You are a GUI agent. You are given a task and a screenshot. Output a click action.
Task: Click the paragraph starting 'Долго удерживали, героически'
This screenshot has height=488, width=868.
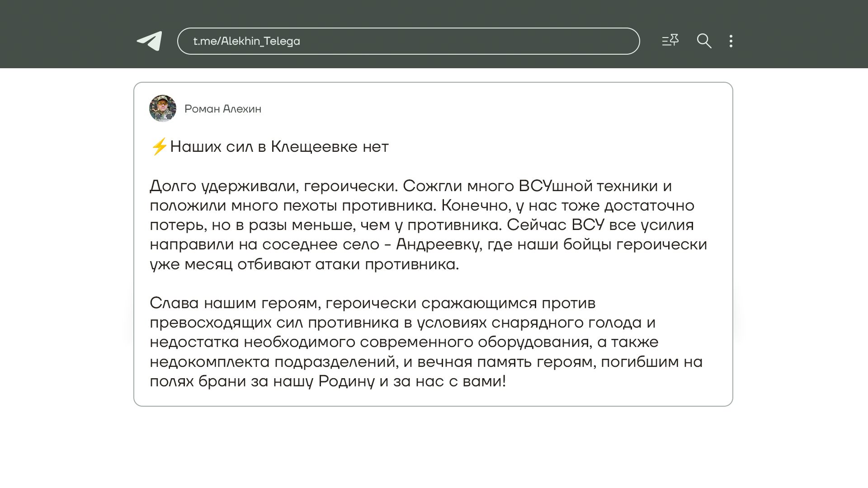coord(273,186)
